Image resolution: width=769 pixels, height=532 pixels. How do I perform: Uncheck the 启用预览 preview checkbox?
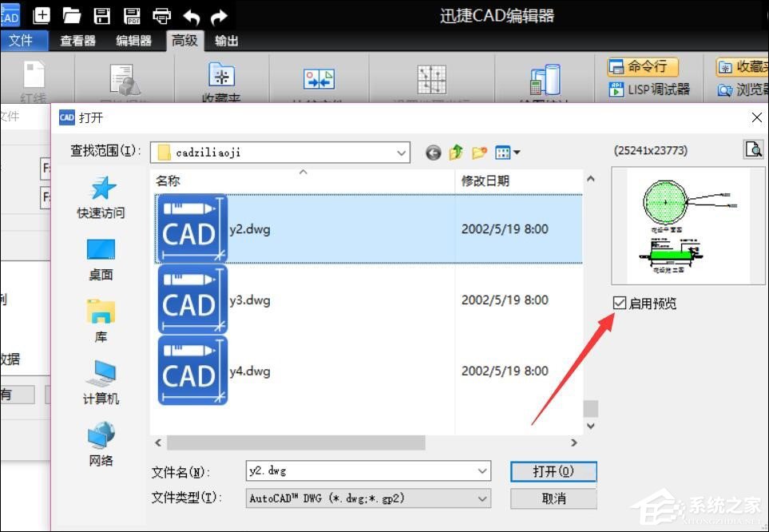[x=619, y=302]
